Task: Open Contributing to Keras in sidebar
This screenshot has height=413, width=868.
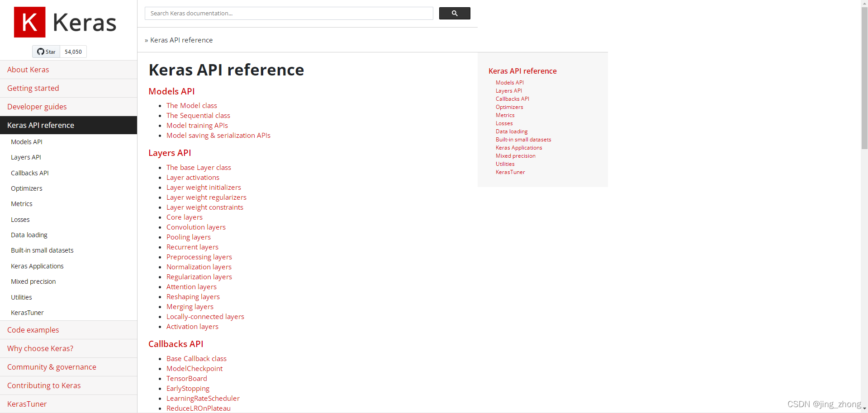Action: (x=68, y=385)
